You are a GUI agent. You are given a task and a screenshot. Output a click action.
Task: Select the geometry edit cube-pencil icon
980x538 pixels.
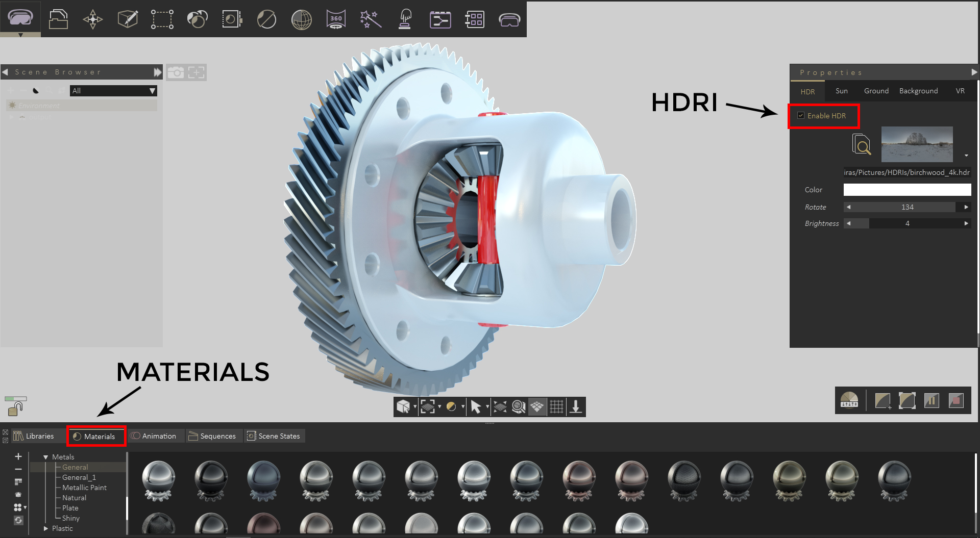pos(127,19)
